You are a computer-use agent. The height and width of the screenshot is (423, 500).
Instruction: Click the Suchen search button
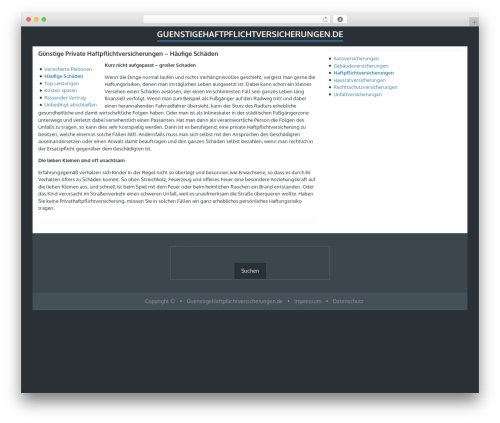(250, 271)
